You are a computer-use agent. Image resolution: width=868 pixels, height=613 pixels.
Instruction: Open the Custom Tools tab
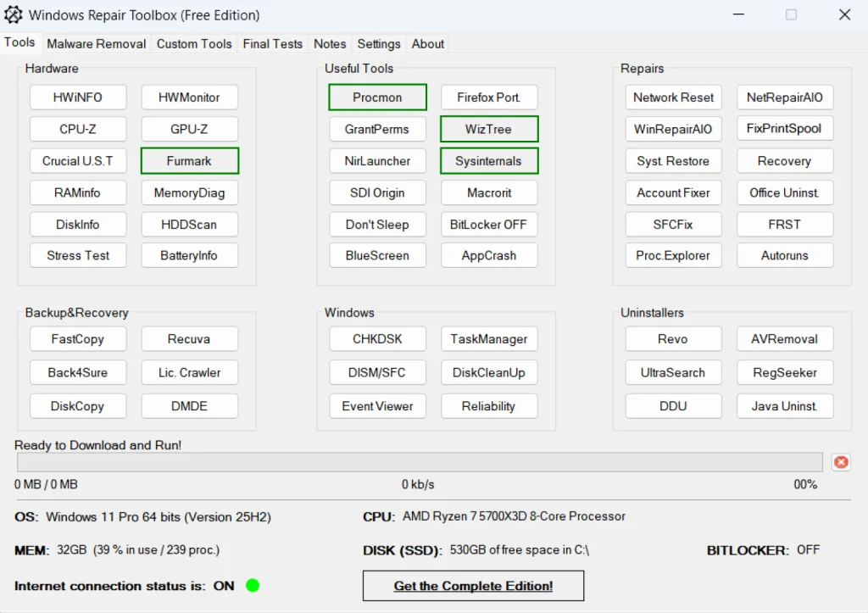point(193,43)
